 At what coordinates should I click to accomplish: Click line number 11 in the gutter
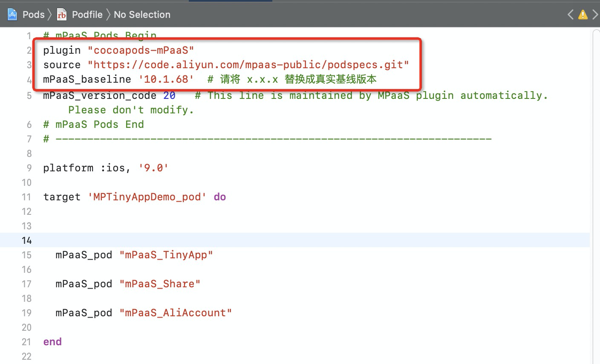[26, 197]
